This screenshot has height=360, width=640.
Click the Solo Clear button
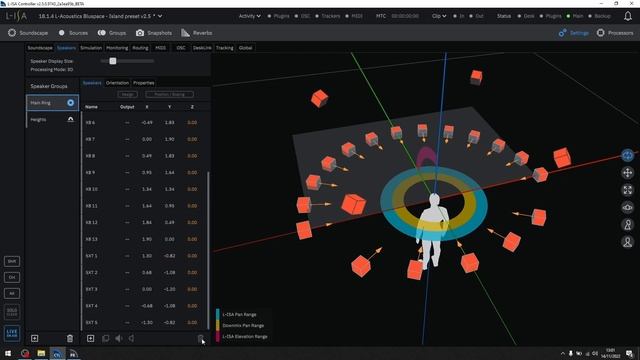(12, 312)
